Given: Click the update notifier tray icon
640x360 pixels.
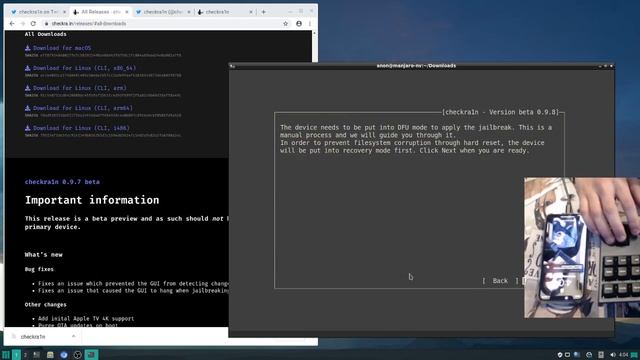Looking at the screenshot, I should pos(589,355).
